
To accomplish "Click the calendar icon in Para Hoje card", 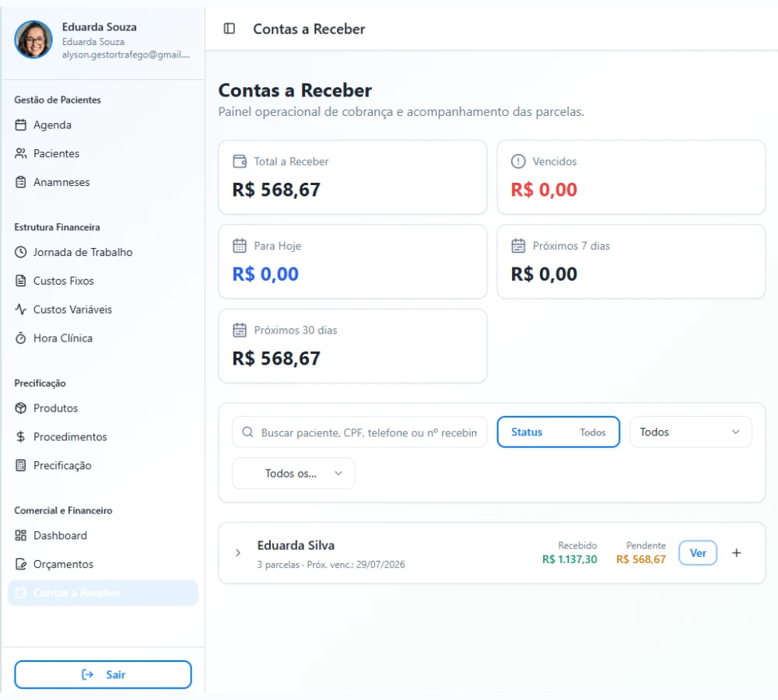I will pos(240,246).
